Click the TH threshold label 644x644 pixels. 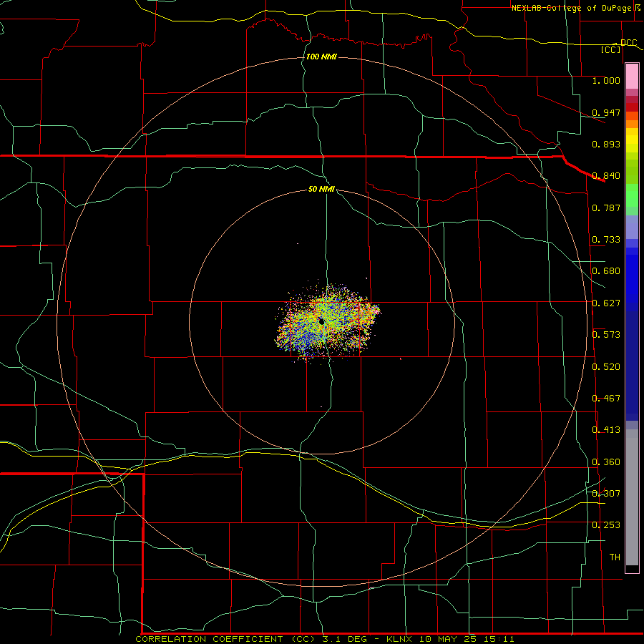(615, 557)
